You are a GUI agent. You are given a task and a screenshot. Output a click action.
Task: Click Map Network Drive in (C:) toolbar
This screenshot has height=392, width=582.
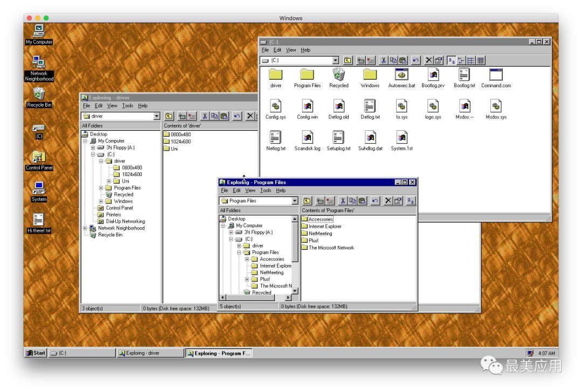coord(362,61)
